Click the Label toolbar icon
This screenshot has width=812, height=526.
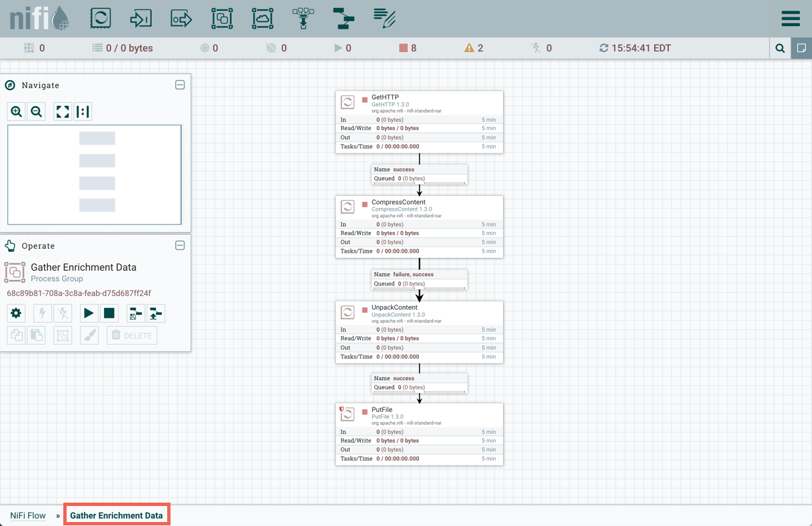point(384,18)
